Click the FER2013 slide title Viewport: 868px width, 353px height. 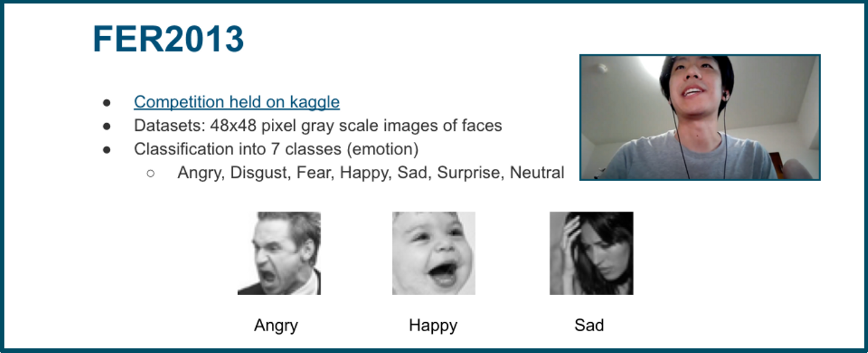168,39
